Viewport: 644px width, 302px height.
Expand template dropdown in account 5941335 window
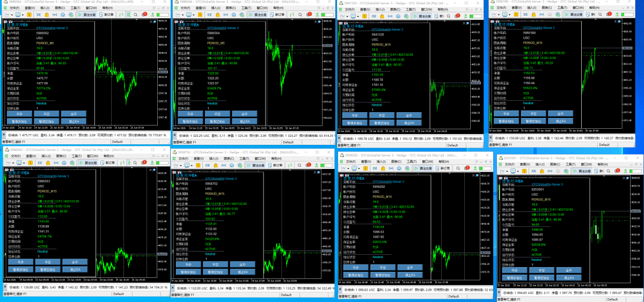(x=358, y=17)
